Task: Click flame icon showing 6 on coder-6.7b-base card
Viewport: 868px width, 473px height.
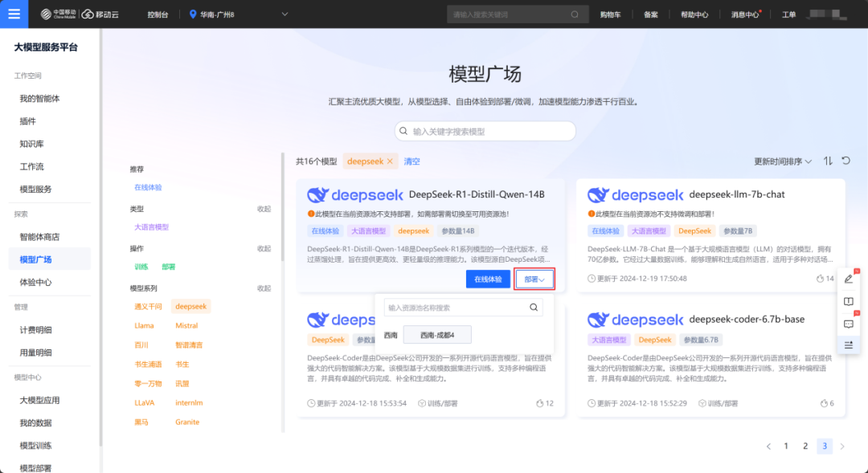Action: click(x=824, y=403)
